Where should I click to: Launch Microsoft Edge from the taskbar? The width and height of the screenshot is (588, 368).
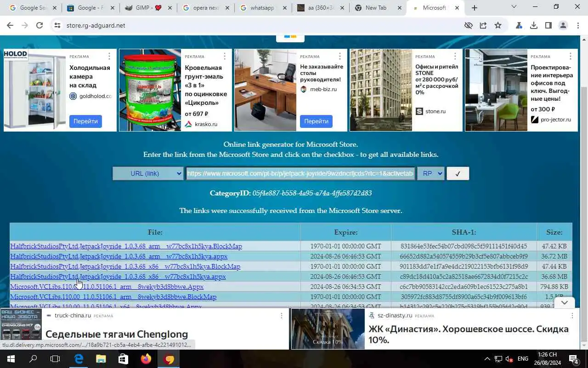79,359
